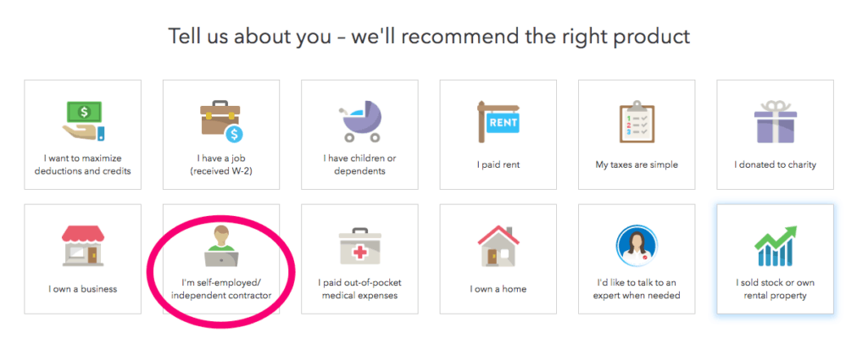Click the medical first-aid kit icon

(x=359, y=246)
